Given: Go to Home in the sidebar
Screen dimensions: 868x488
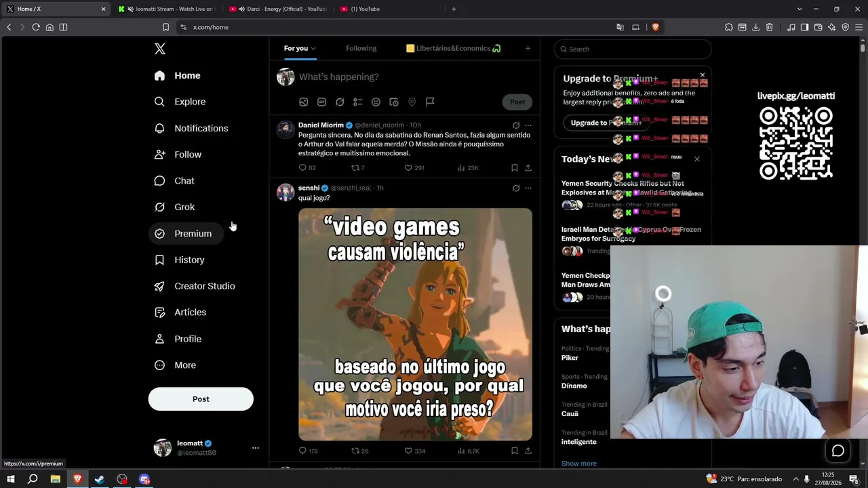Looking at the screenshot, I should [177, 75].
